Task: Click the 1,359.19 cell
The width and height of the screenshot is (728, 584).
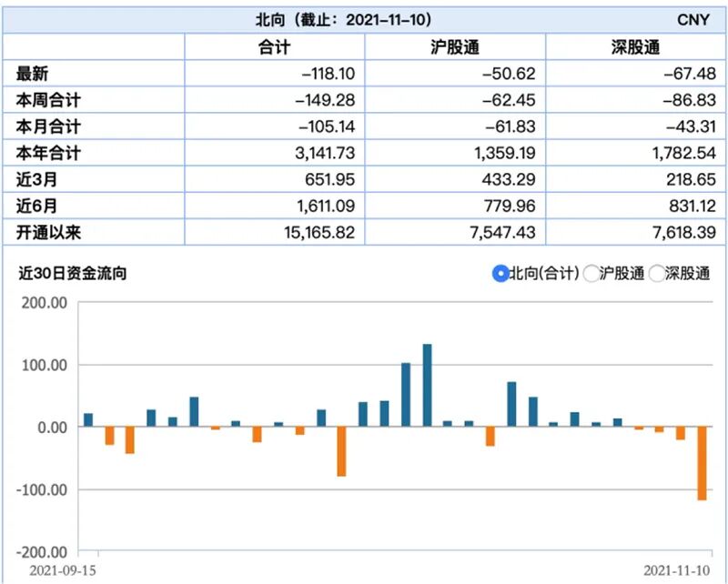Action: point(505,153)
